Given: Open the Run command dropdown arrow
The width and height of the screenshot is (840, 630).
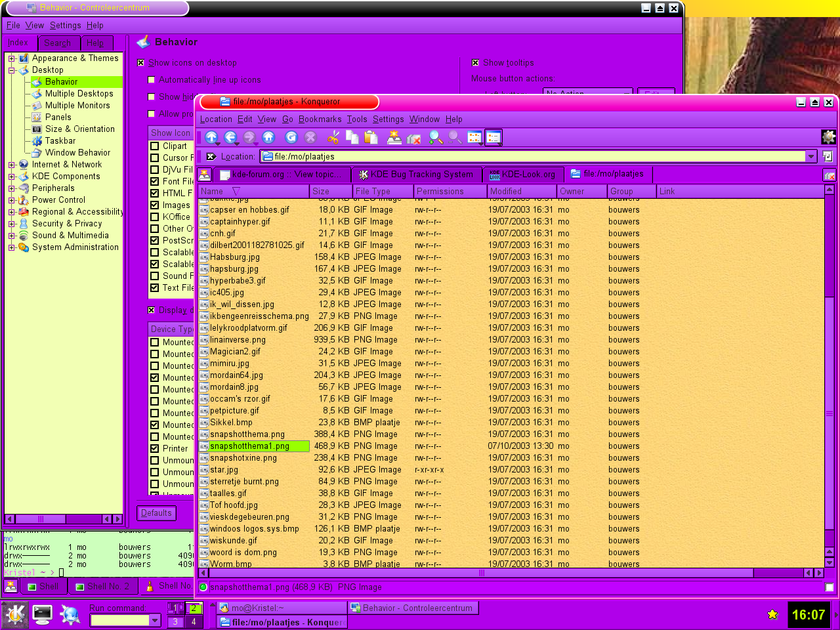Looking at the screenshot, I should [x=155, y=620].
